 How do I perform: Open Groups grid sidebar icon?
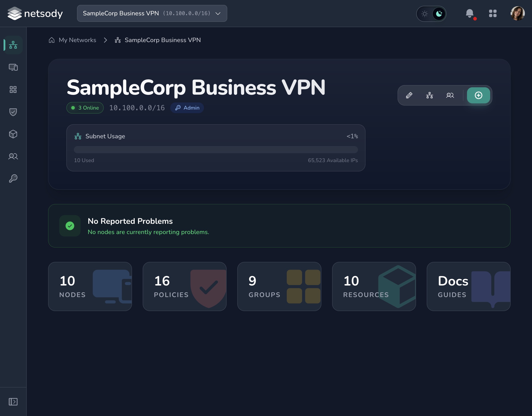pyautogui.click(x=13, y=90)
